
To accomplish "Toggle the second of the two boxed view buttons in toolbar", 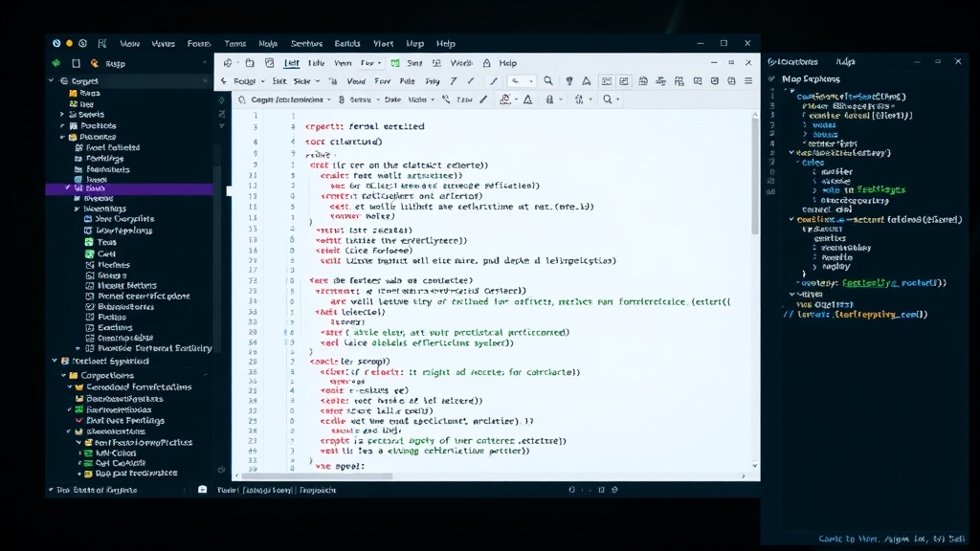I will pyautogui.click(x=624, y=81).
